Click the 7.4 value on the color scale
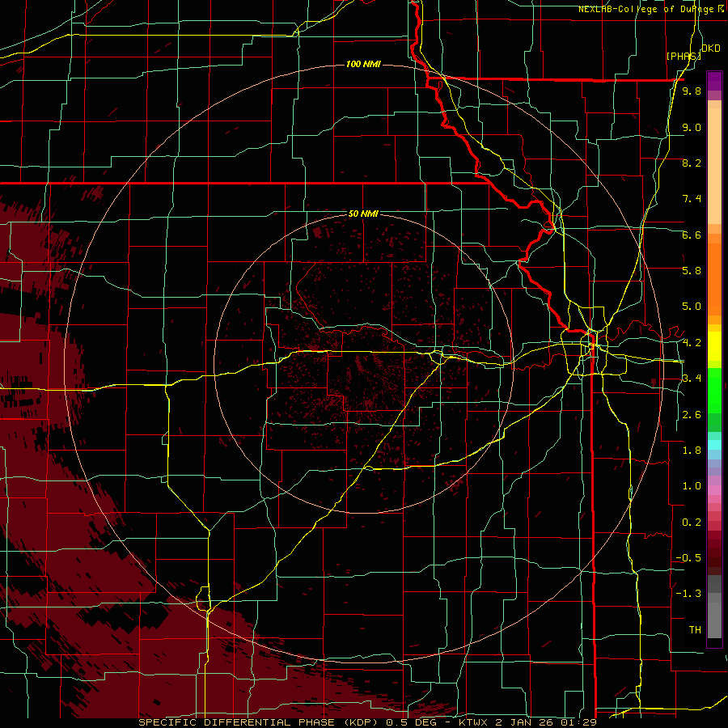 (x=692, y=199)
